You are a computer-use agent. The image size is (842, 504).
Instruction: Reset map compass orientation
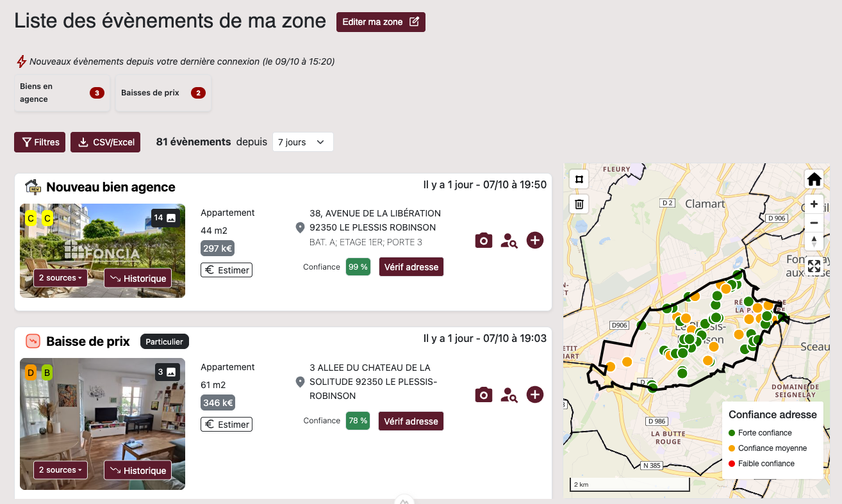click(814, 241)
